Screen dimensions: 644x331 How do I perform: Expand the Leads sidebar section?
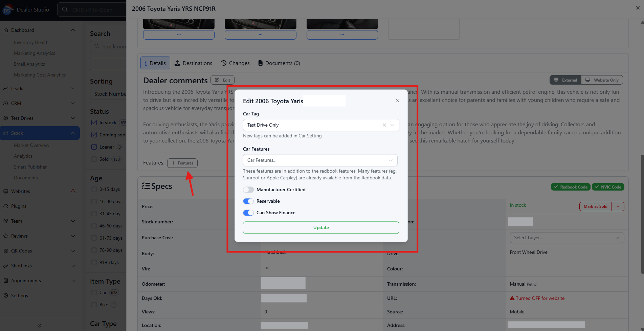click(x=73, y=88)
